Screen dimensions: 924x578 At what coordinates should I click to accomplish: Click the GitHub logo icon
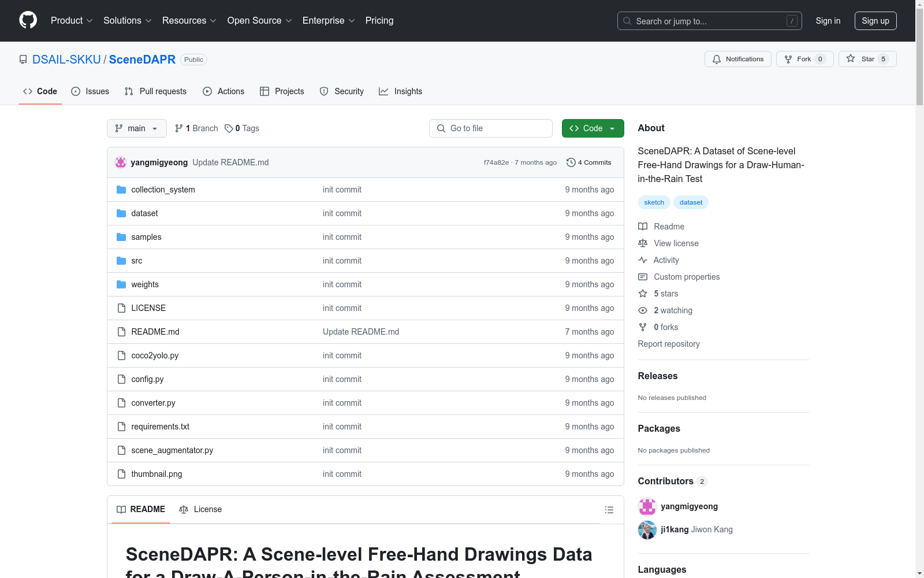pyautogui.click(x=28, y=20)
